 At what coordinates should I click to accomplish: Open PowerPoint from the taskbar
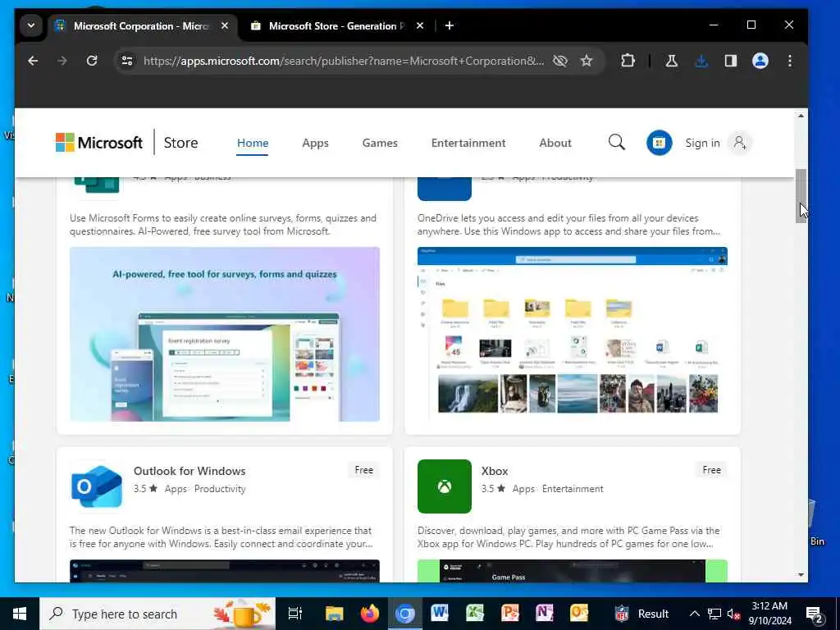509,614
